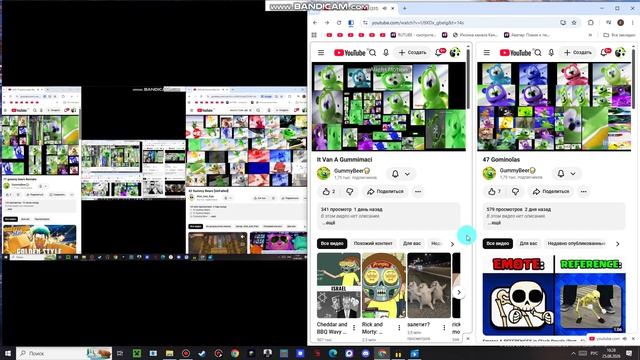Open Emote Reference video thumbnail
This screenshot has width=640, height=360.
(x=554, y=295)
